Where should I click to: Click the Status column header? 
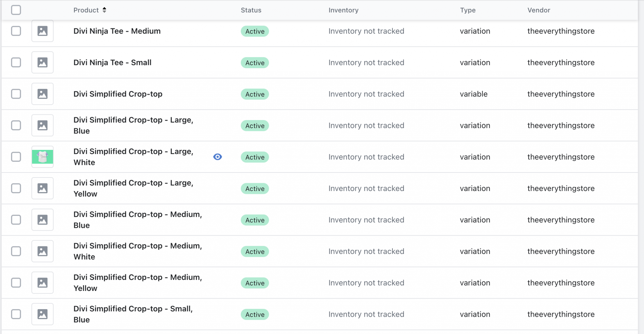coord(251,10)
